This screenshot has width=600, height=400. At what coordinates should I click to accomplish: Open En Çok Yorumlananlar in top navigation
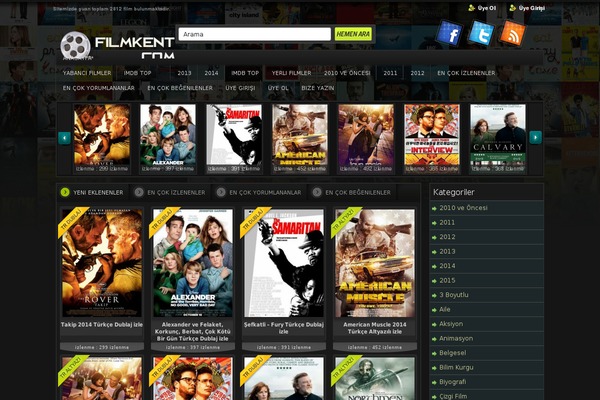click(99, 88)
